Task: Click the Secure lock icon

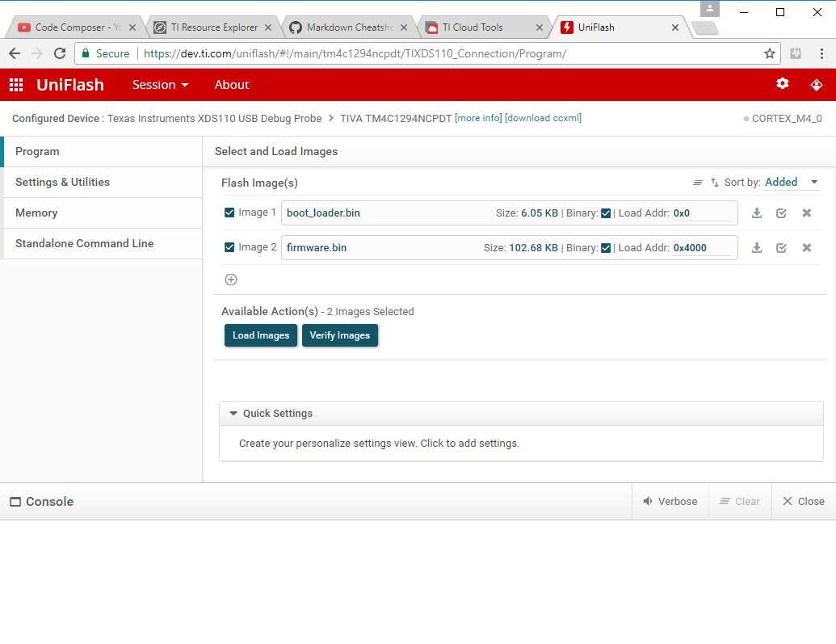Action: point(86,53)
